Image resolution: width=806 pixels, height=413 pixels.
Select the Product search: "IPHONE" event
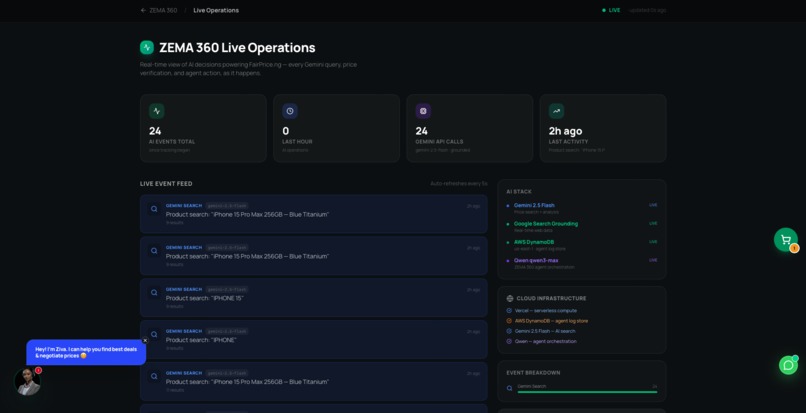[x=314, y=339]
